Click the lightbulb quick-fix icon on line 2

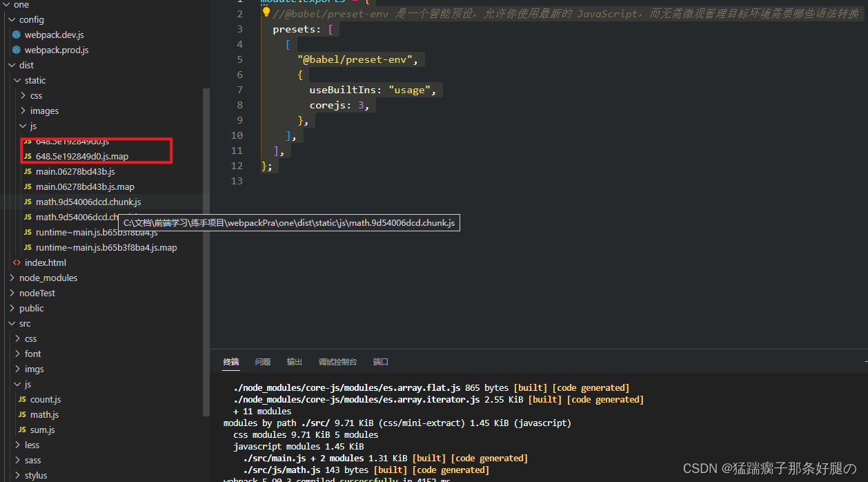click(x=266, y=12)
